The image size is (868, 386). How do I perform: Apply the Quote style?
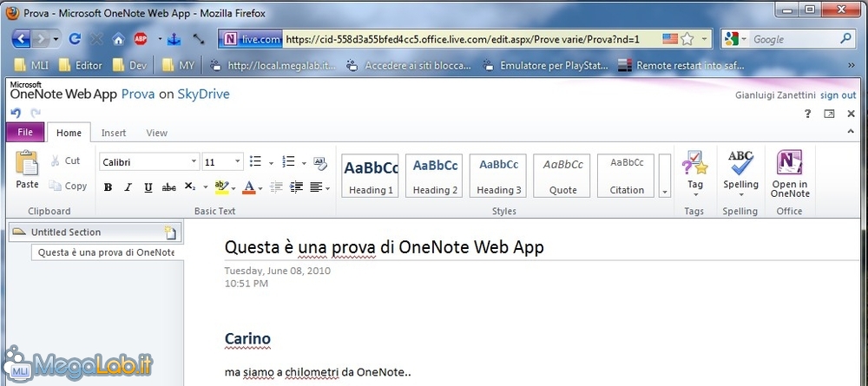[x=562, y=175]
